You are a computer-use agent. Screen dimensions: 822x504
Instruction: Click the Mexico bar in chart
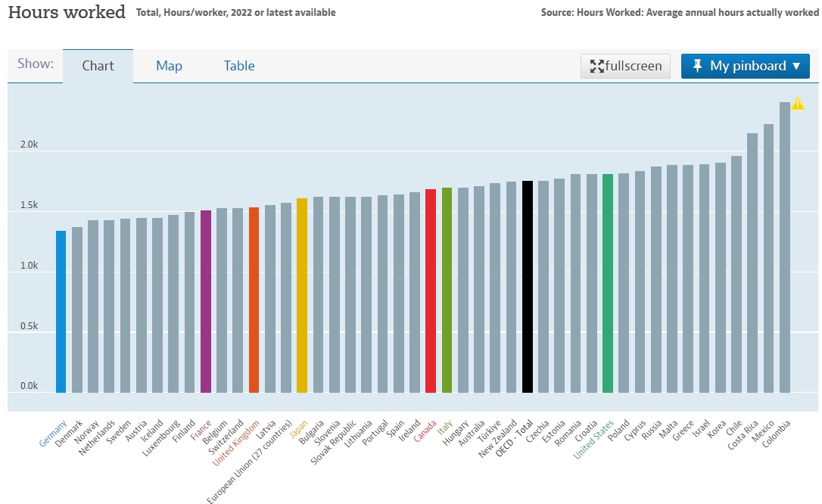(x=769, y=258)
